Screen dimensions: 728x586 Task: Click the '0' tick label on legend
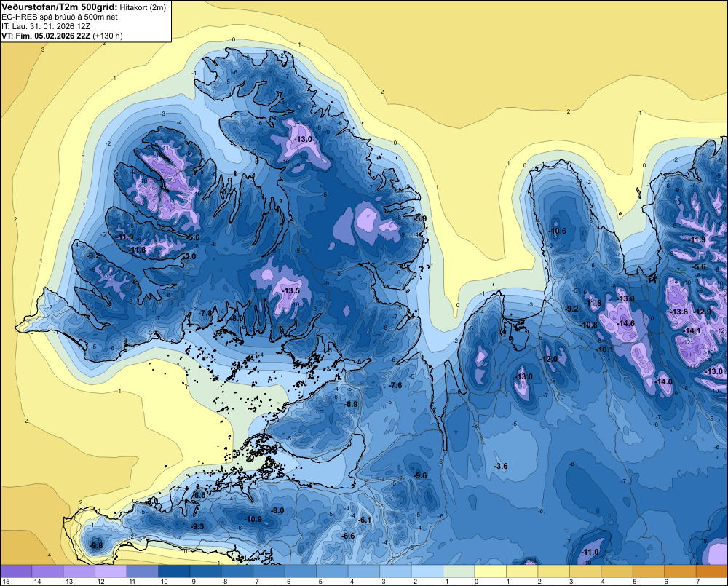click(476, 582)
